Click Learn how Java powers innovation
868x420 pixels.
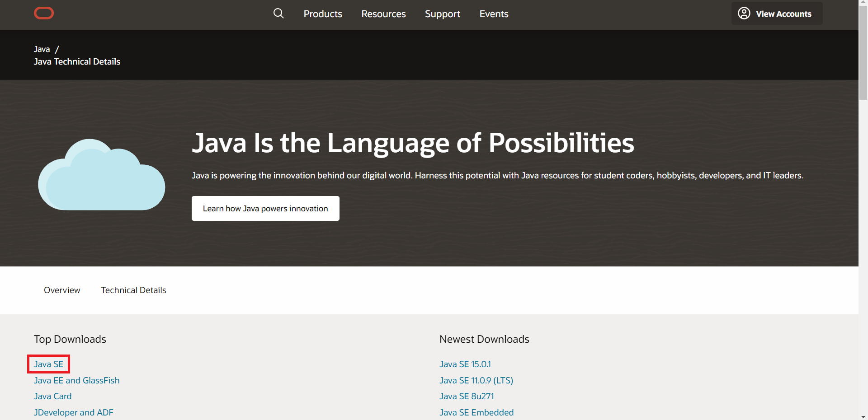pyautogui.click(x=265, y=208)
